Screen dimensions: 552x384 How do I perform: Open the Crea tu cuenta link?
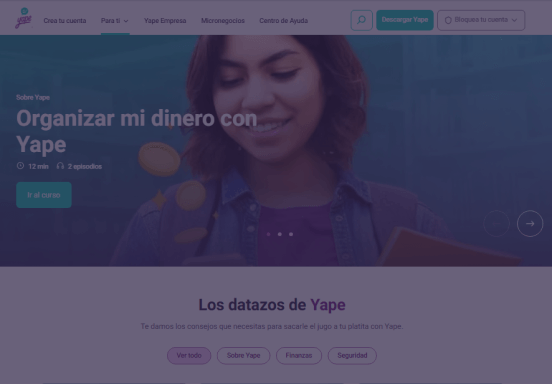[x=65, y=21]
